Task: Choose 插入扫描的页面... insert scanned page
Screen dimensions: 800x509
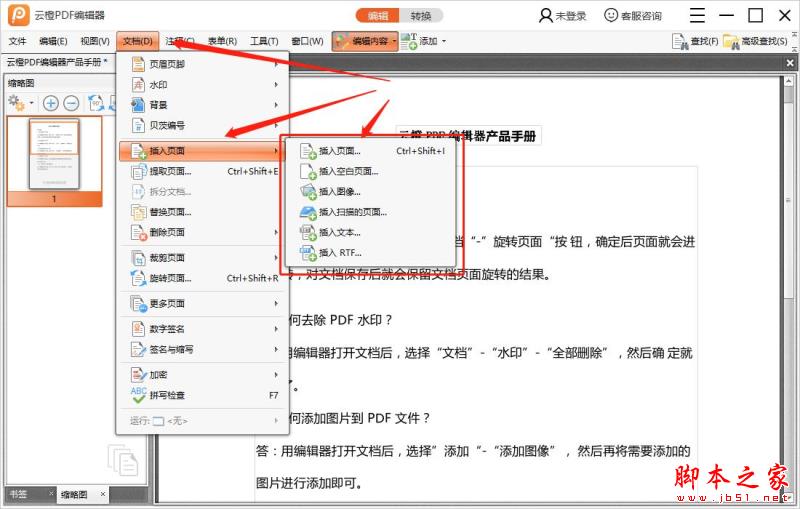Action: point(371,212)
